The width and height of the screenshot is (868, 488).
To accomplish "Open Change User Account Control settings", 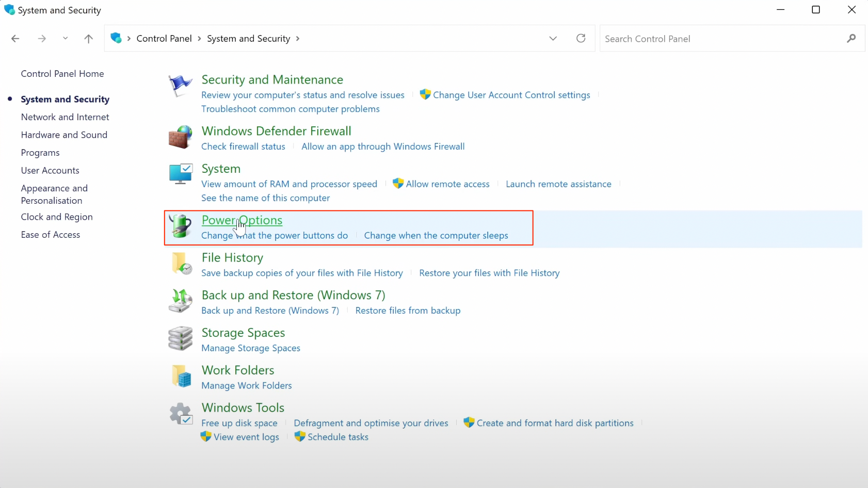I will pyautogui.click(x=511, y=95).
